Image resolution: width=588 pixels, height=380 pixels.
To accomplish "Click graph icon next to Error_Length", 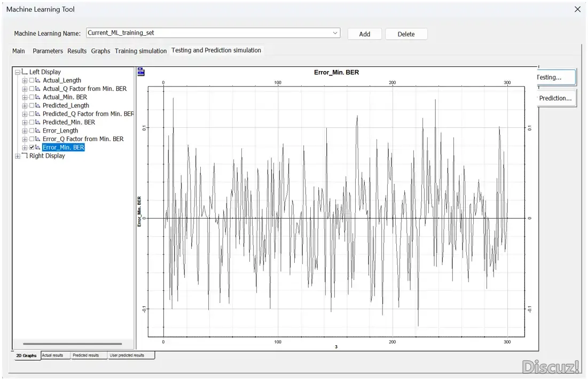I will pos(38,130).
